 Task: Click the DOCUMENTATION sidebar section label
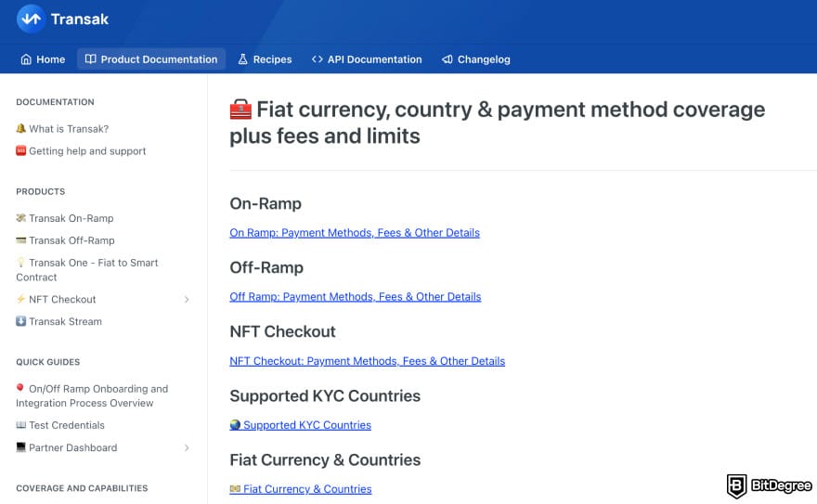pyautogui.click(x=55, y=102)
